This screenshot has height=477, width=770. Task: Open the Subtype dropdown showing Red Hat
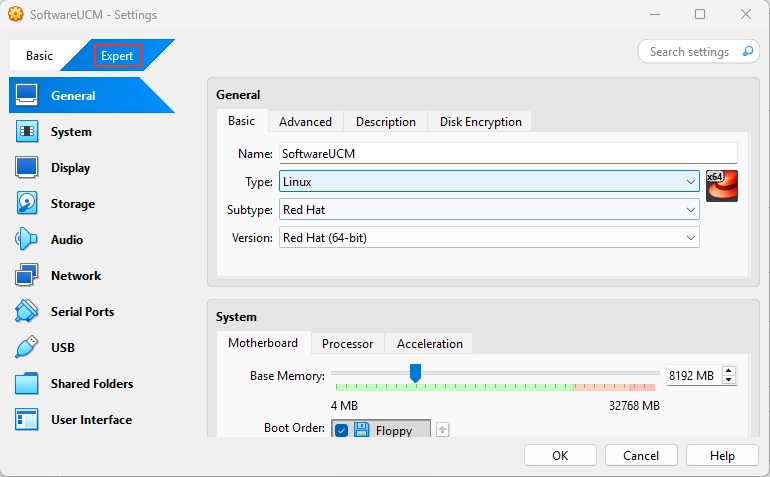tap(489, 210)
